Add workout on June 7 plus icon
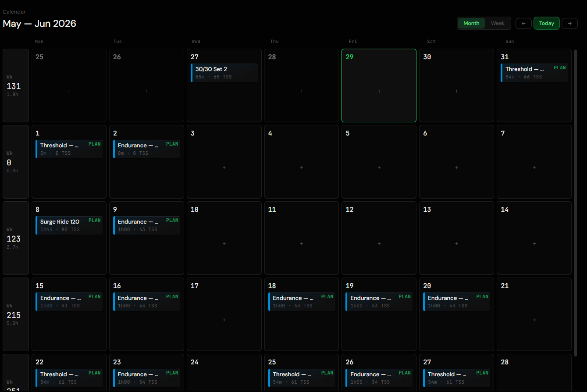The height and width of the screenshot is (392, 587). [534, 167]
